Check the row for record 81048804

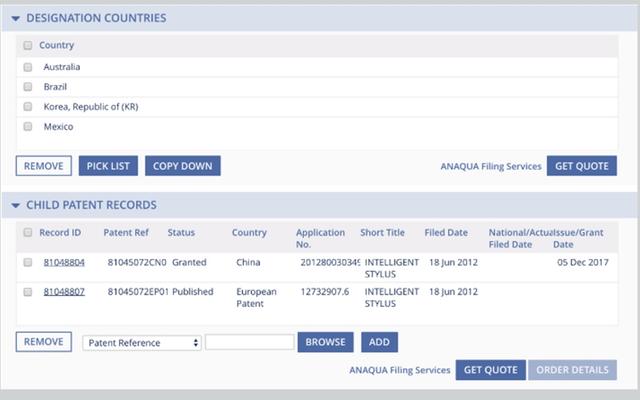coord(28,262)
